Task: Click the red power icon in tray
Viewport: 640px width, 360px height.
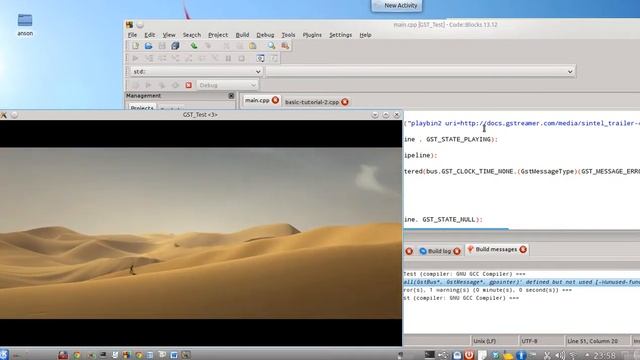Action: [x=469, y=355]
